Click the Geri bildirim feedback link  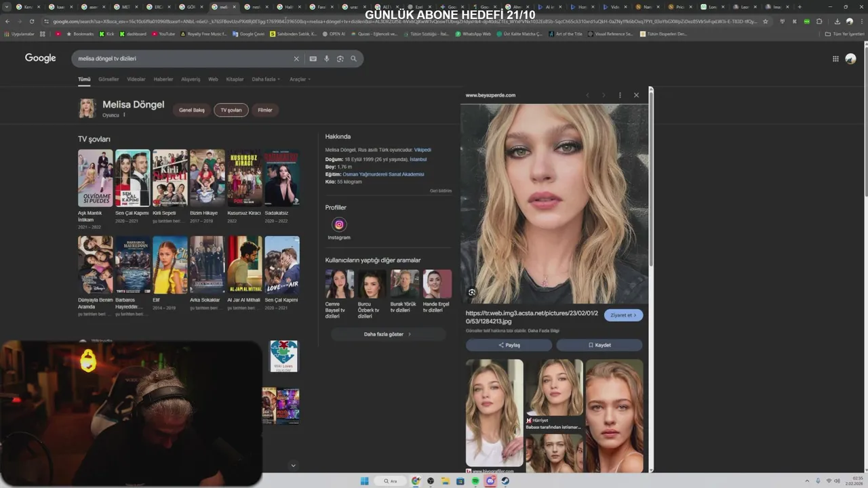(441, 191)
